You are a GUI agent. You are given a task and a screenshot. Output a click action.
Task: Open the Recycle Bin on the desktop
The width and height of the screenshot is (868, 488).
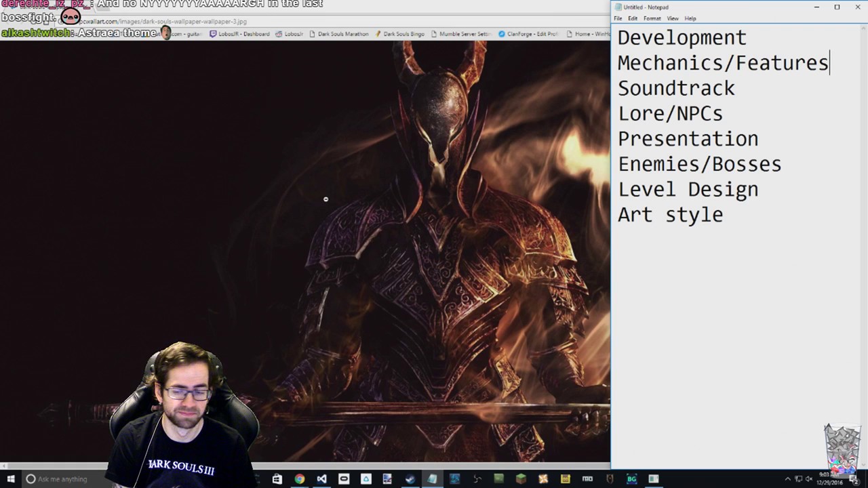pyautogui.click(x=842, y=449)
